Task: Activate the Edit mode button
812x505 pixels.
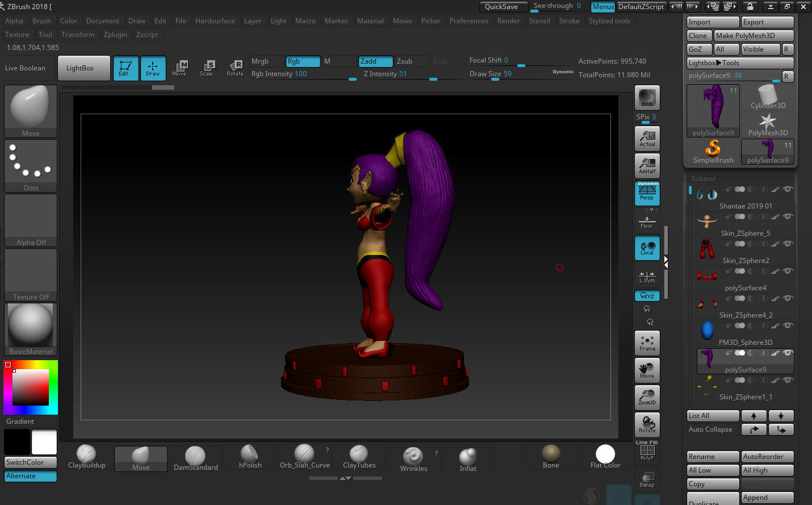Action: point(125,68)
